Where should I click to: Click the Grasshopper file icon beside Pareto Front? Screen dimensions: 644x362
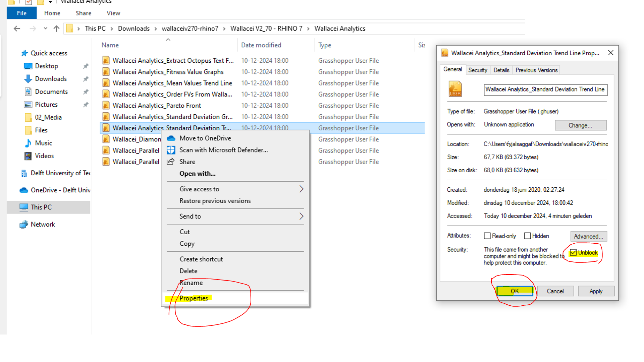coord(106,105)
